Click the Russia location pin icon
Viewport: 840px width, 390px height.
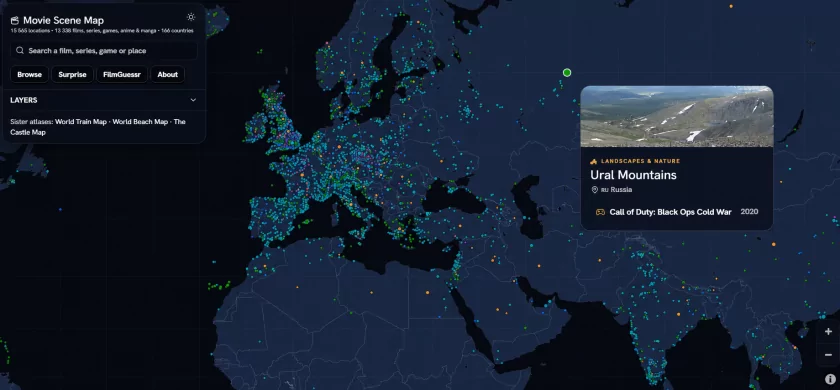[x=594, y=190]
